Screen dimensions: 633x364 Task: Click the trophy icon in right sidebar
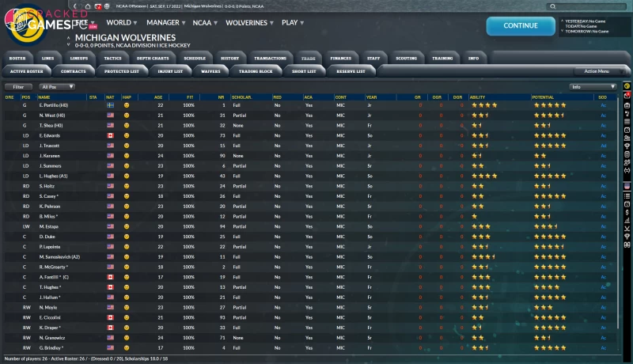(627, 146)
